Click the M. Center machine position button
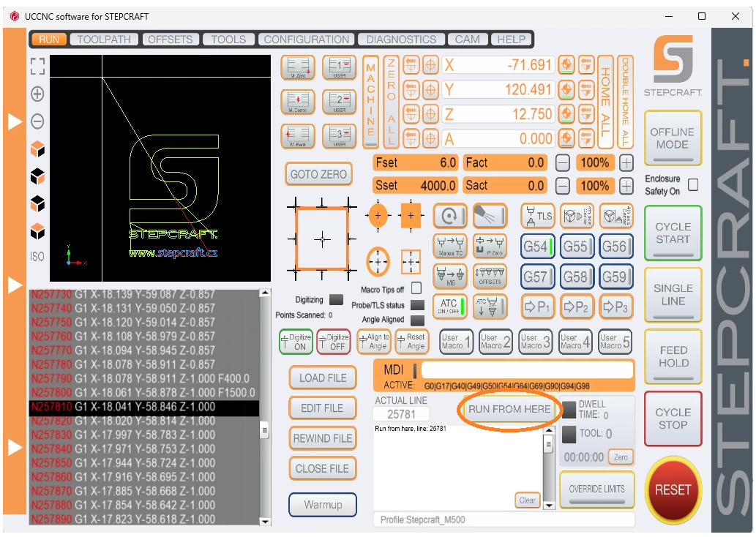The height and width of the screenshot is (537, 756). pos(298,102)
